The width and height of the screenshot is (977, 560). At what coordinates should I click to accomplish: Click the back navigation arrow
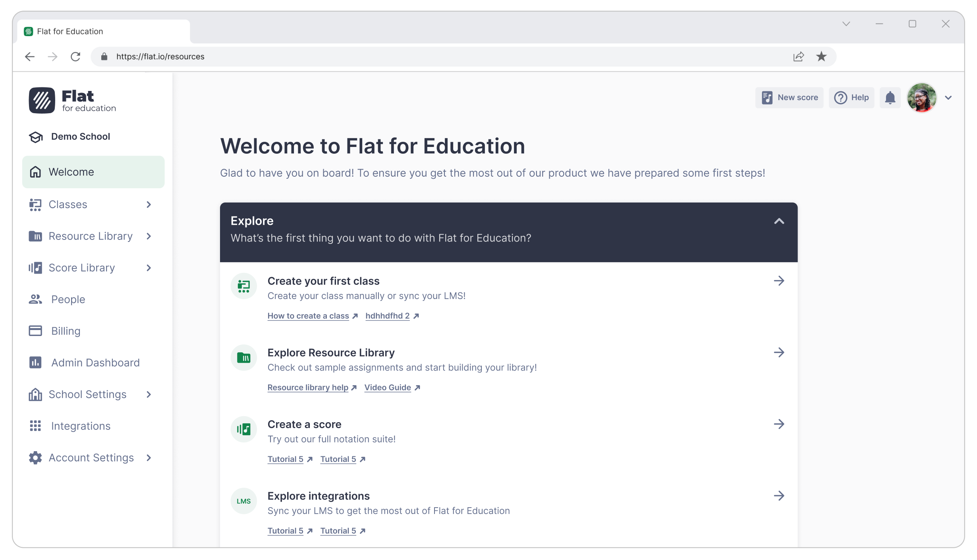pos(30,57)
